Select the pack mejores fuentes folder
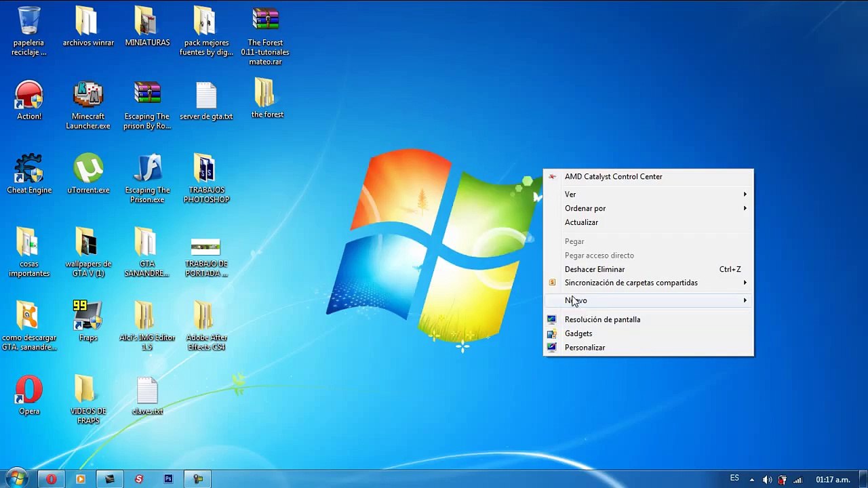Viewport: 868px width, 488px height. coord(206,31)
